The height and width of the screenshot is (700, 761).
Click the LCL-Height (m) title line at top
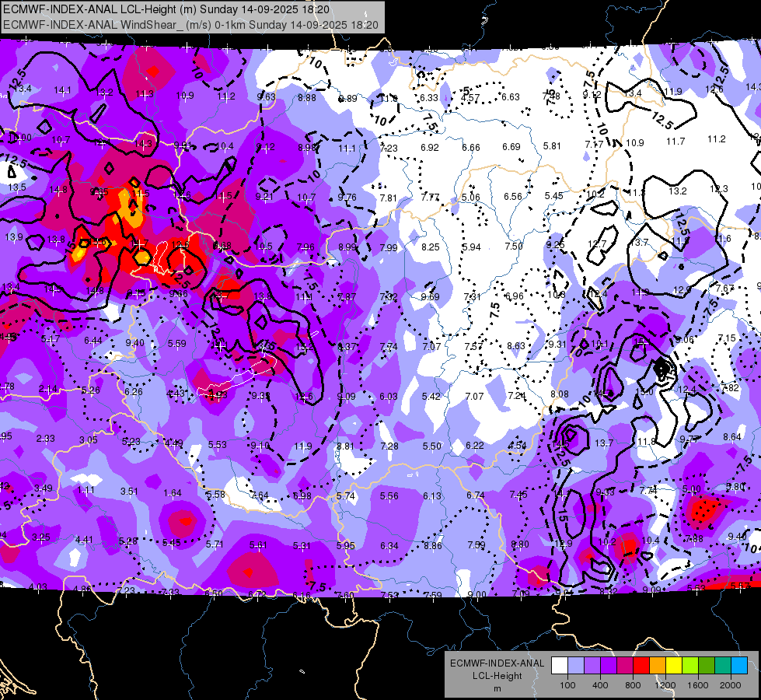coord(166,9)
